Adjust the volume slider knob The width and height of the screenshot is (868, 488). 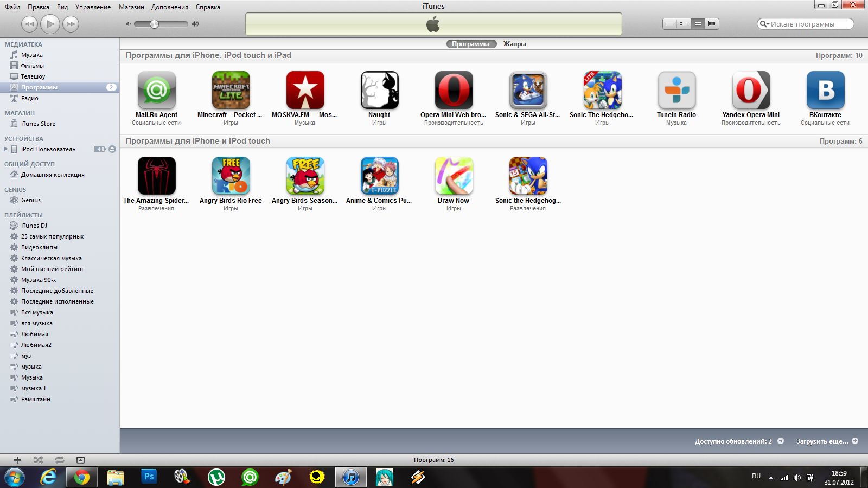click(x=154, y=24)
